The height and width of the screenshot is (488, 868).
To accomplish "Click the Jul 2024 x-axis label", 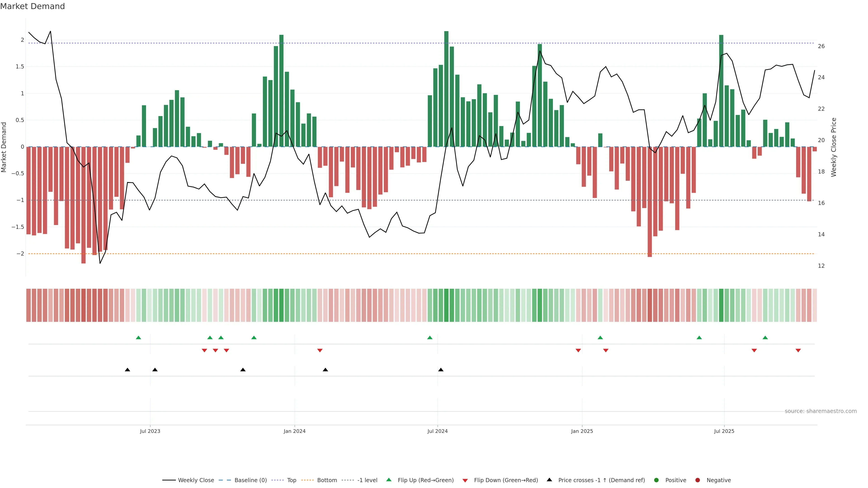I will (437, 432).
